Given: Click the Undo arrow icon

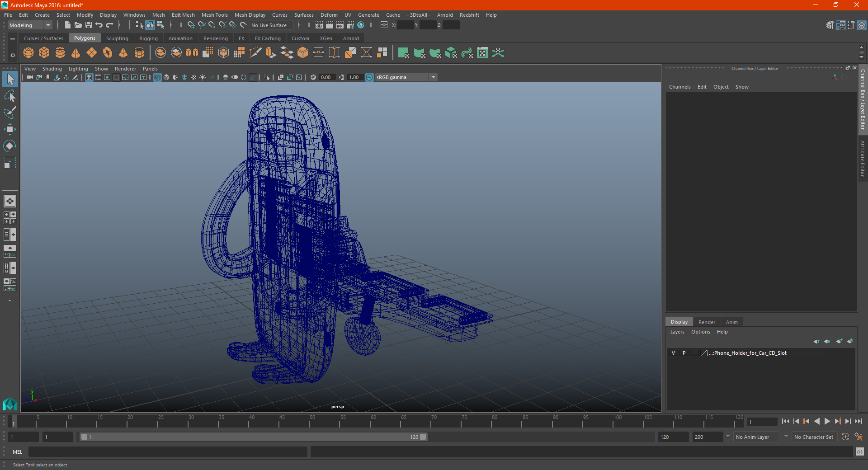Looking at the screenshot, I should tap(99, 25).
